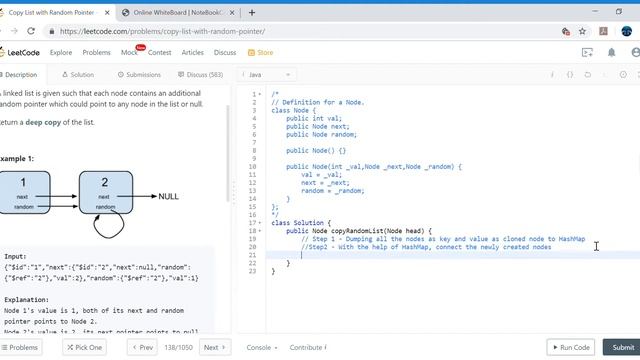640x360 pixels.
Task: Open the Description tab
Action: pos(19,75)
